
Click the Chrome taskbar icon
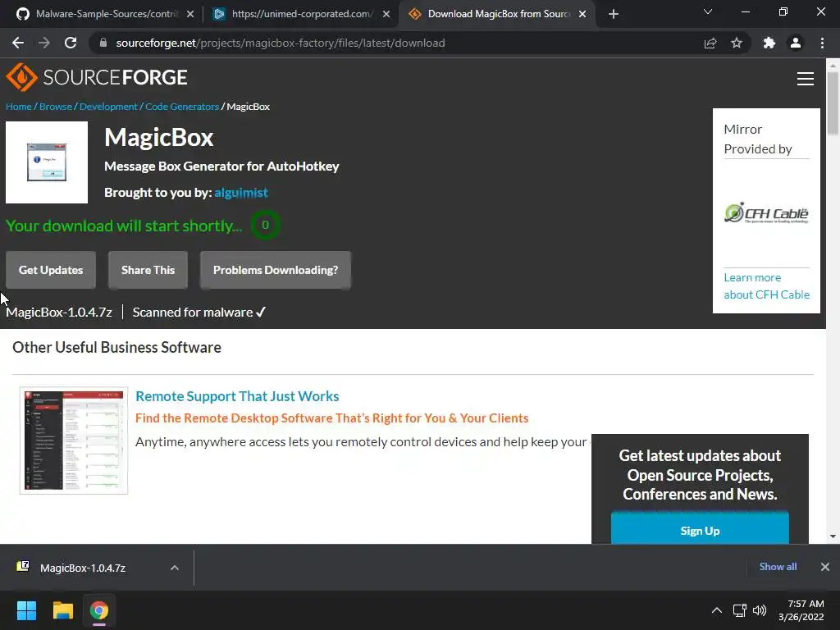99,610
